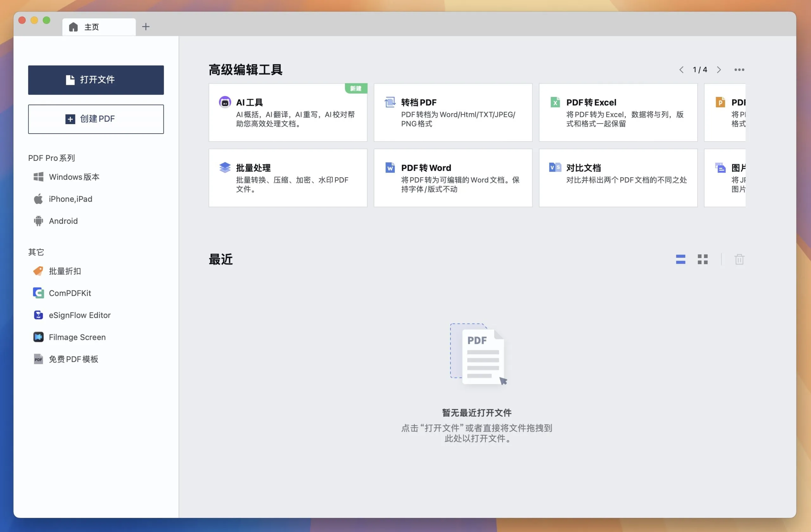Add a new tab with the plus button
Screen dimensions: 811x532
(145, 27)
